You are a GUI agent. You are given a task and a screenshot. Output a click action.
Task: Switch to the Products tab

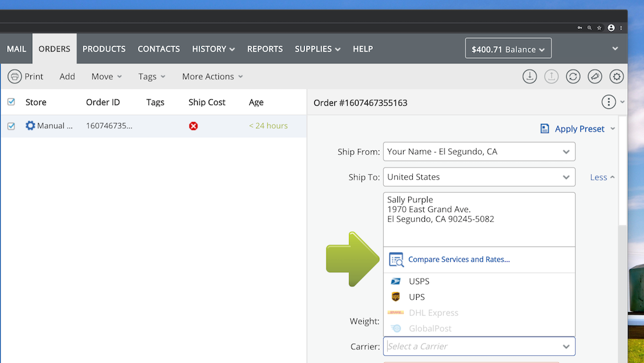pyautogui.click(x=104, y=49)
